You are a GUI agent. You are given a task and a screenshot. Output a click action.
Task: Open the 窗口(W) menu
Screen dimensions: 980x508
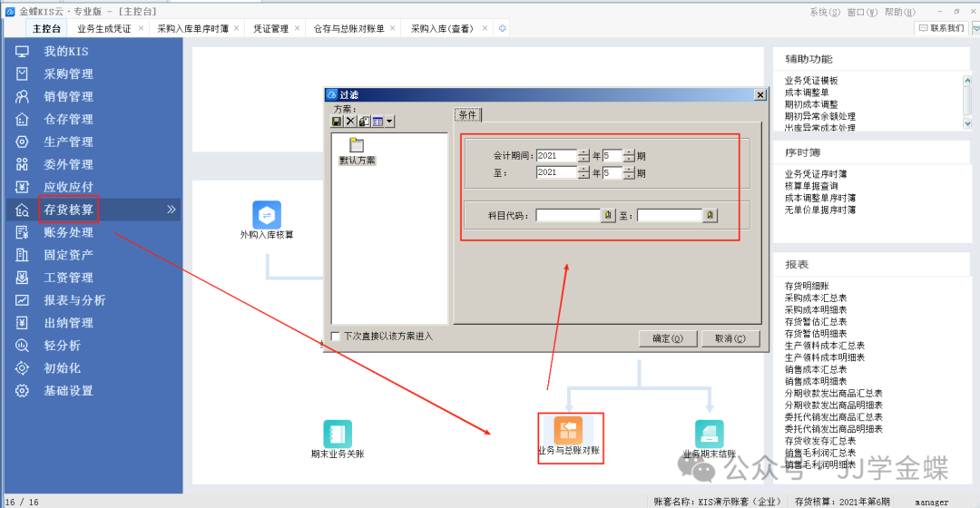pos(863,12)
